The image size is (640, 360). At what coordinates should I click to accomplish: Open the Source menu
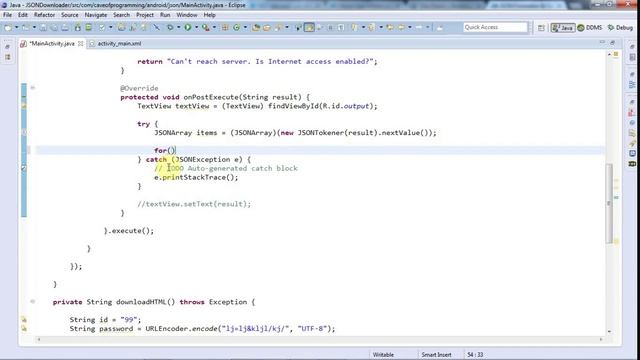tap(69, 15)
